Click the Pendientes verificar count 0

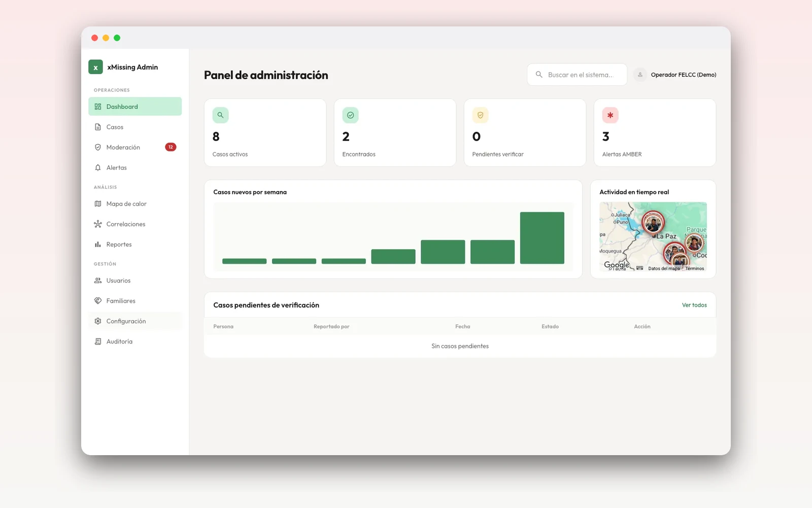coord(477,137)
